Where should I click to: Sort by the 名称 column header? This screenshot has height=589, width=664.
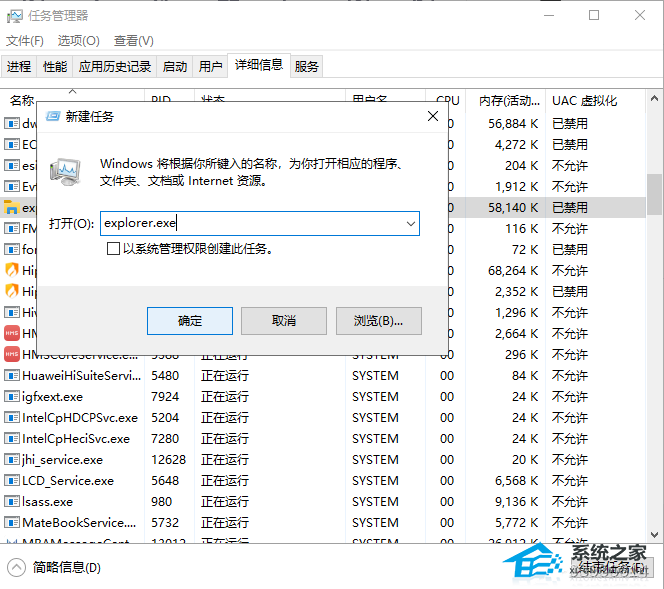(x=22, y=101)
